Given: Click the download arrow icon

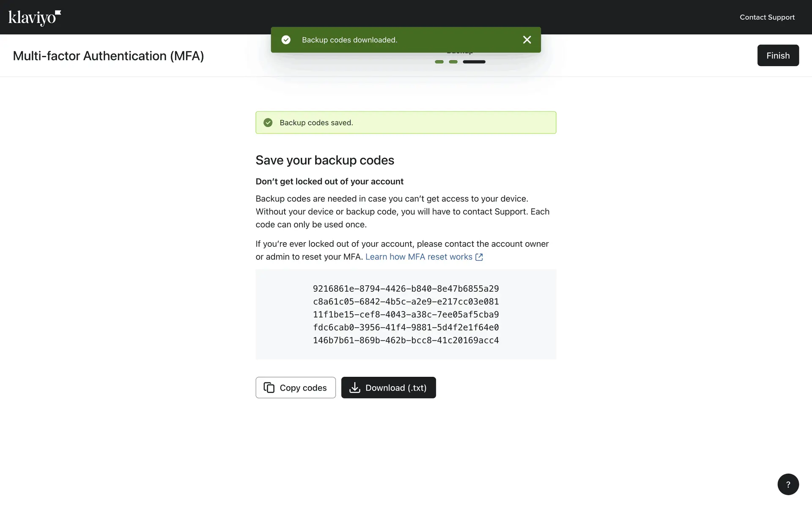Looking at the screenshot, I should [x=354, y=388].
